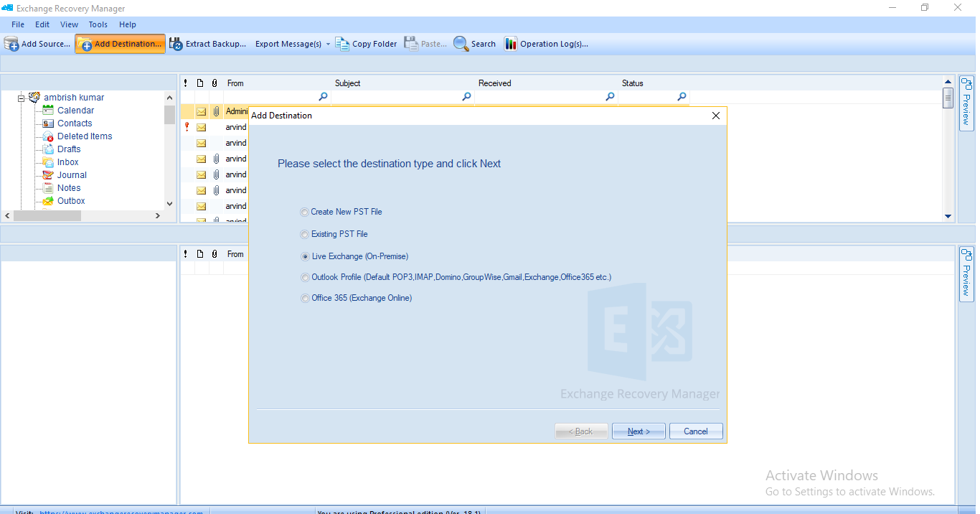The width and height of the screenshot is (980, 514).
Task: Collapse the ambrish kumar mailbox node
Action: pyautogui.click(x=22, y=98)
